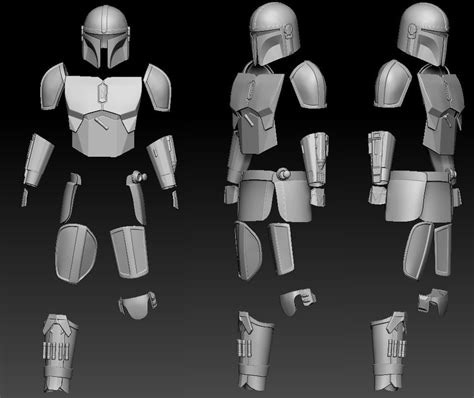Select the helmet in the rightmost side view

pos(423,33)
